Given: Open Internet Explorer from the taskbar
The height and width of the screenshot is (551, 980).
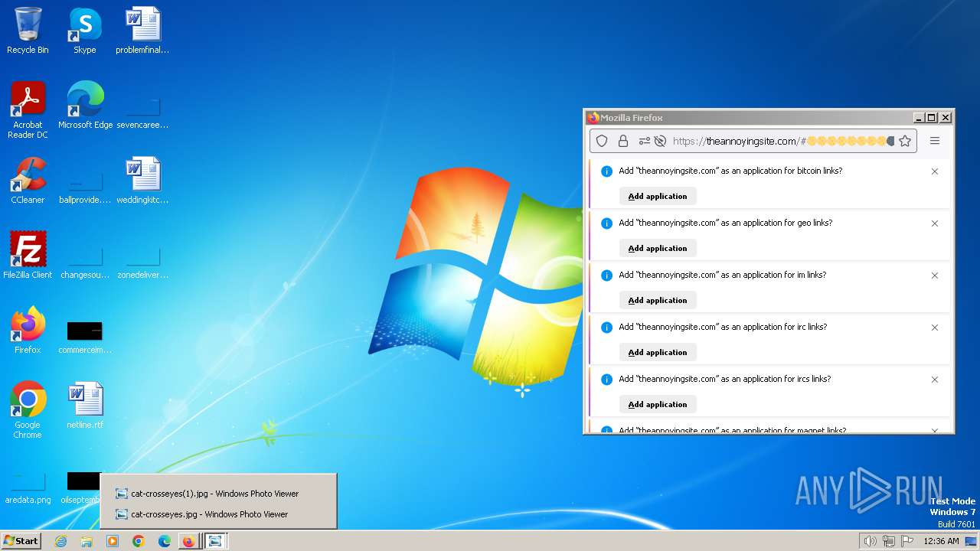Looking at the screenshot, I should pyautogui.click(x=60, y=541).
